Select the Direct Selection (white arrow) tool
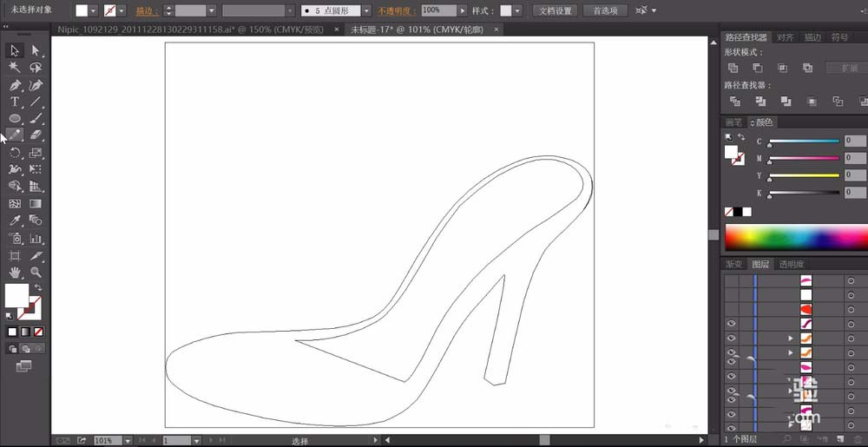868x447 pixels. coord(36,51)
